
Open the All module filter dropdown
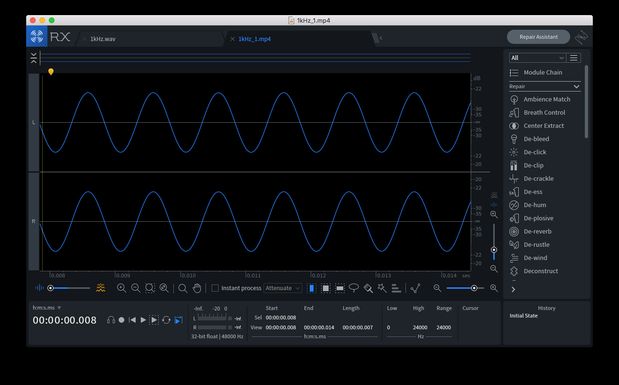[537, 58]
